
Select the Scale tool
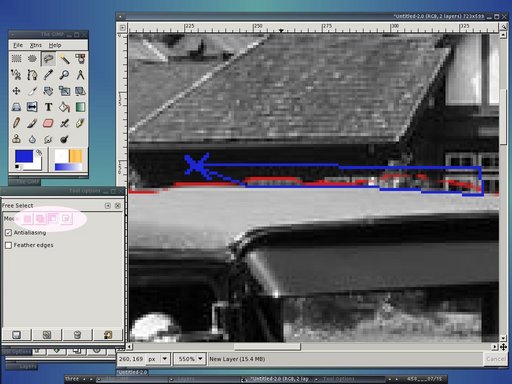coord(64,91)
